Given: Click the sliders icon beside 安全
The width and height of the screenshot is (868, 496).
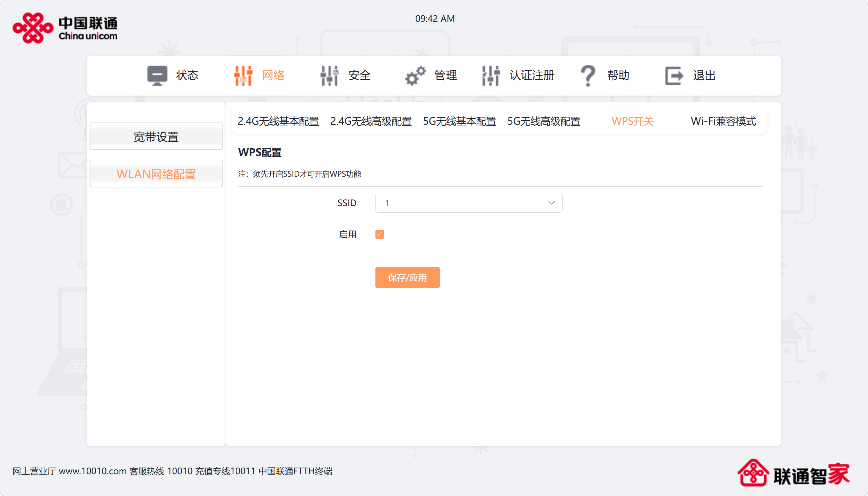Looking at the screenshot, I should tap(329, 75).
